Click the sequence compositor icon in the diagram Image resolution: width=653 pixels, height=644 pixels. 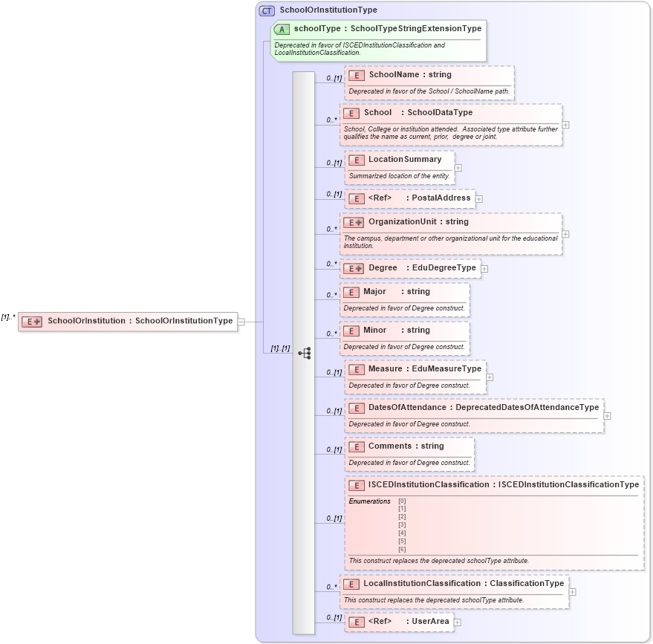305,354
